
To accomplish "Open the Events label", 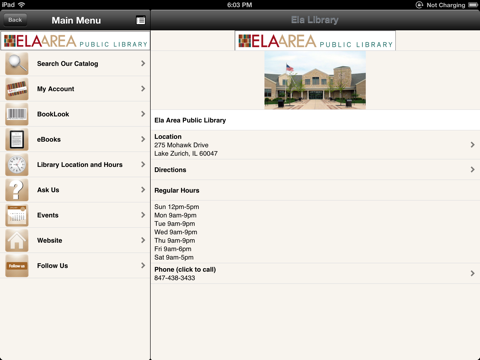I will 48,215.
